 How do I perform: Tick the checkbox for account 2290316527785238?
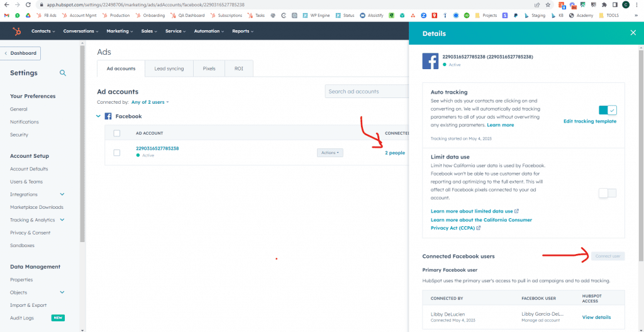click(116, 152)
